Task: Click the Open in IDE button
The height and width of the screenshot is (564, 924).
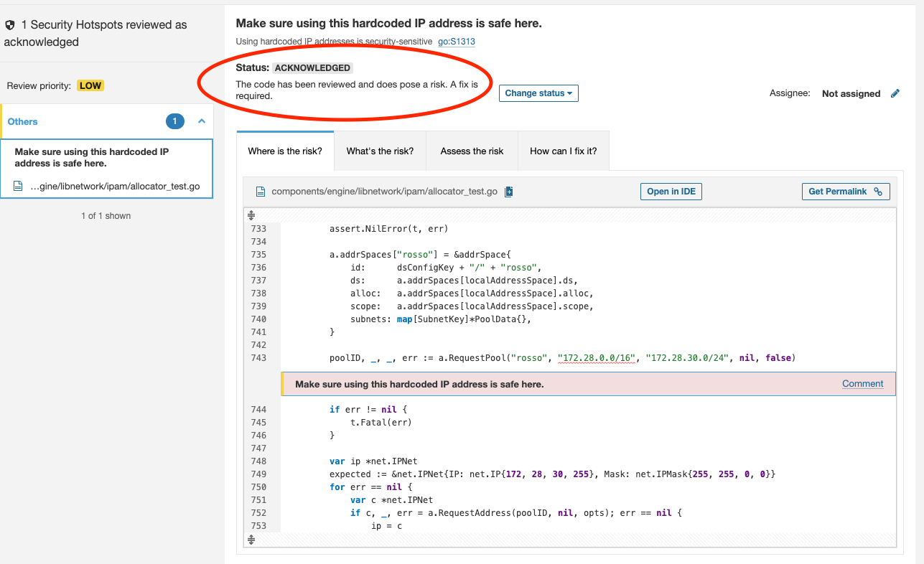Action: click(x=671, y=192)
